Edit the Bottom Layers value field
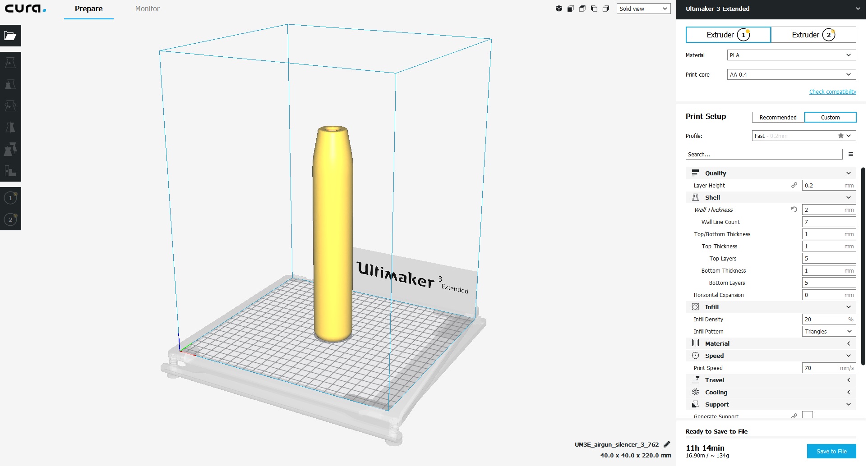 click(829, 283)
